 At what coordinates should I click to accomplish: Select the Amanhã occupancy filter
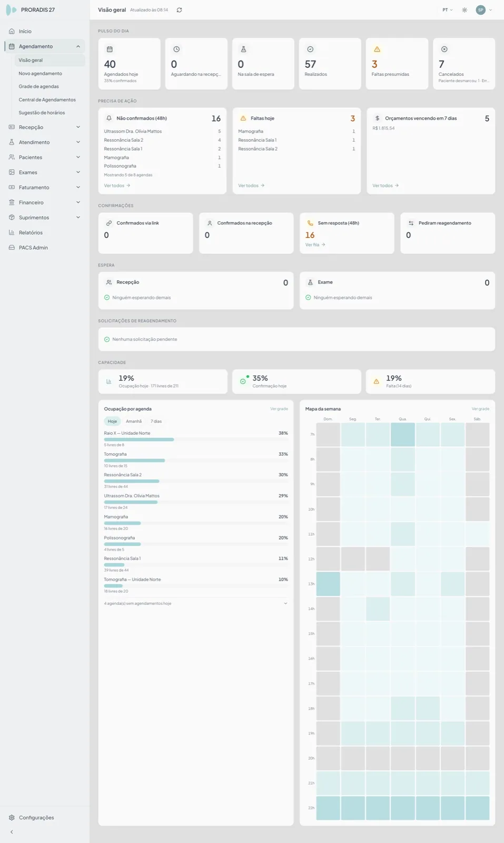pos(134,421)
